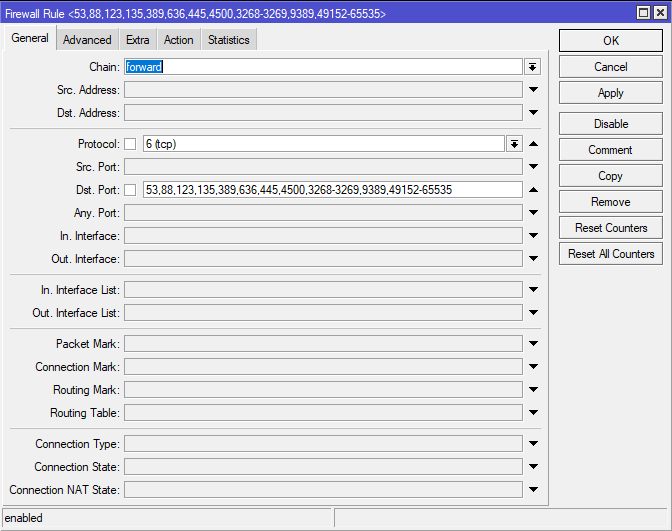Switch to the Advanced tab

point(87,40)
